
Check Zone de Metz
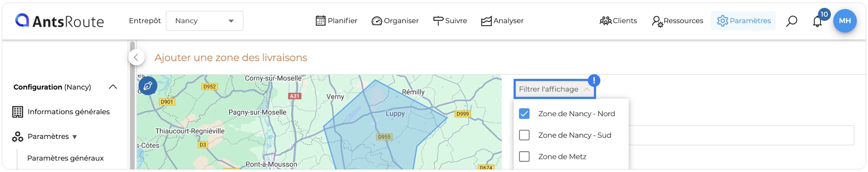pyautogui.click(x=524, y=157)
